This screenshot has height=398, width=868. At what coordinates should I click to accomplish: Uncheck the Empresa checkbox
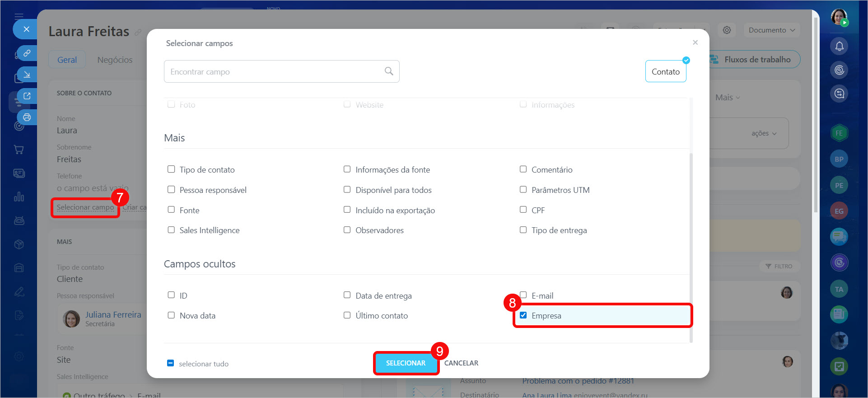(523, 315)
